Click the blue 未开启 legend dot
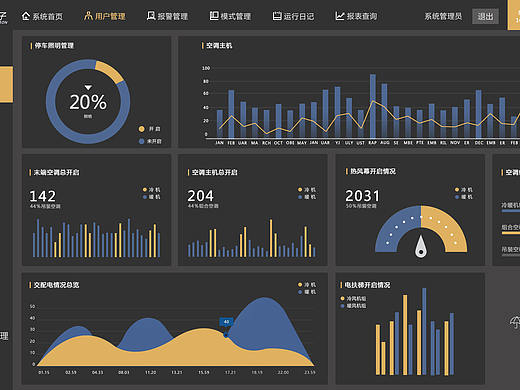Image resolution: width=520 pixels, height=390 pixels. [x=141, y=141]
